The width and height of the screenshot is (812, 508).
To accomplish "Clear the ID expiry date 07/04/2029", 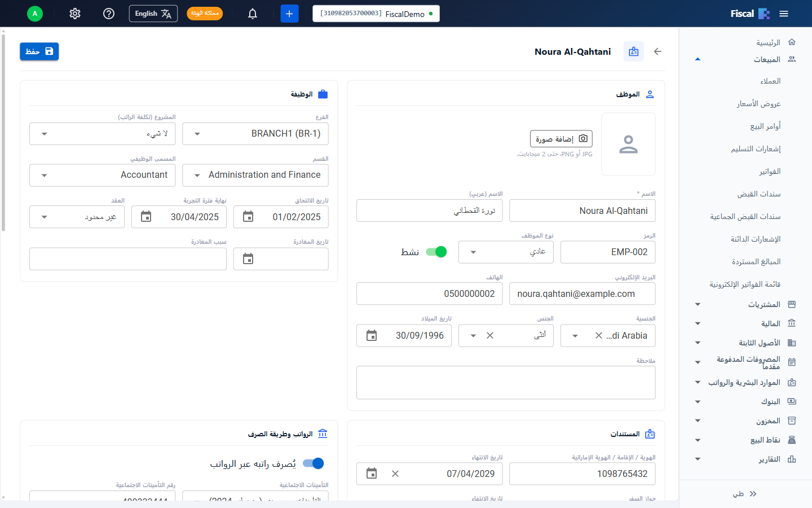I will (x=395, y=474).
